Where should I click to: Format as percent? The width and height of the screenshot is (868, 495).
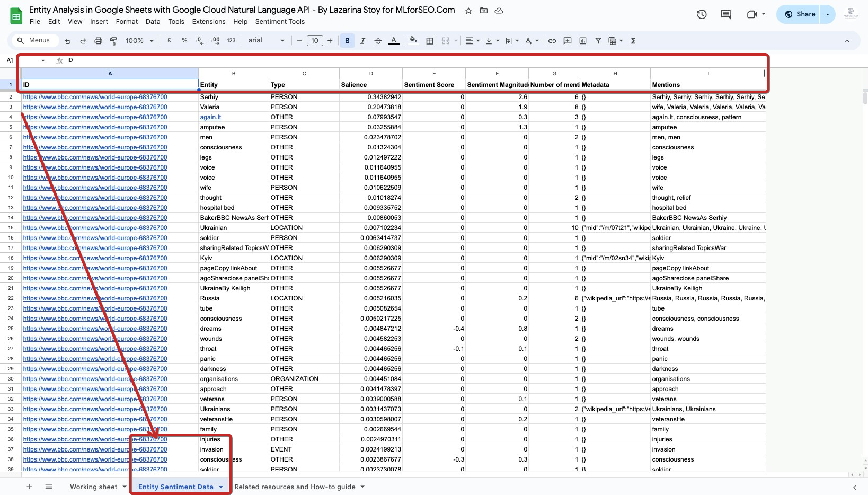[x=184, y=40]
